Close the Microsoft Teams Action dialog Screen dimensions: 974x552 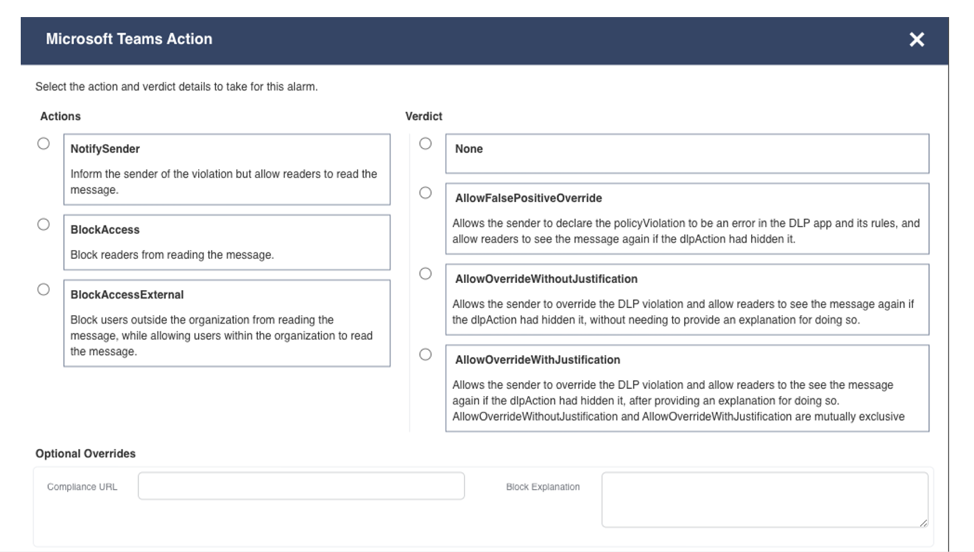pyautogui.click(x=916, y=40)
